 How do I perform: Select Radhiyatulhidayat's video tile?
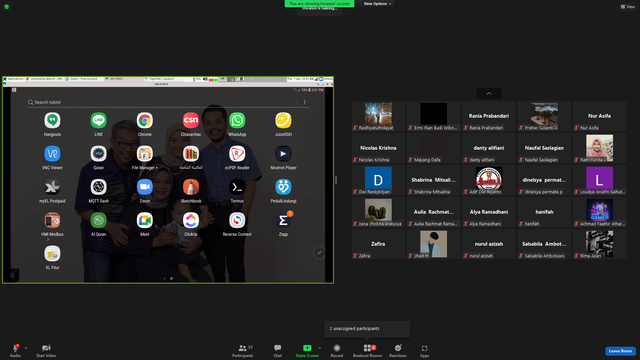[378, 116]
